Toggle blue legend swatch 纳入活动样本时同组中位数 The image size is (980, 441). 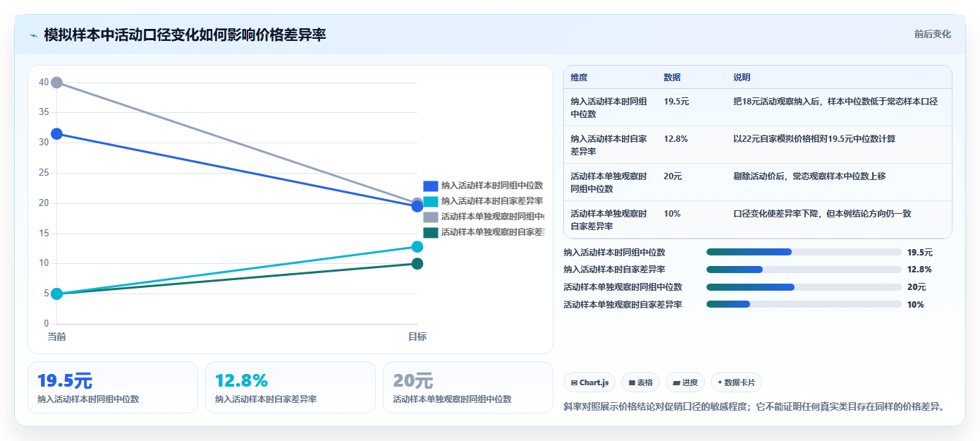(x=431, y=186)
